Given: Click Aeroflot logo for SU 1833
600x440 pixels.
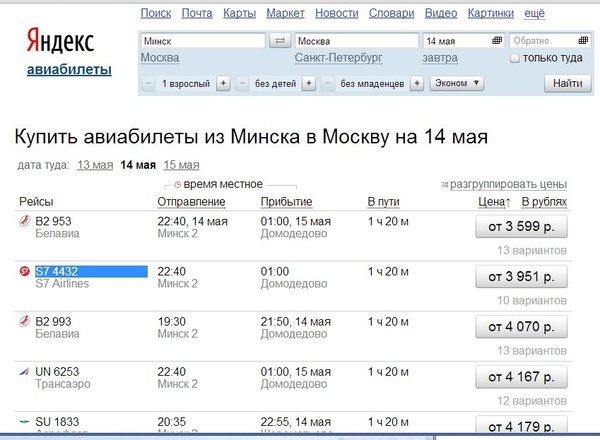Looking at the screenshot, I should (x=24, y=422).
